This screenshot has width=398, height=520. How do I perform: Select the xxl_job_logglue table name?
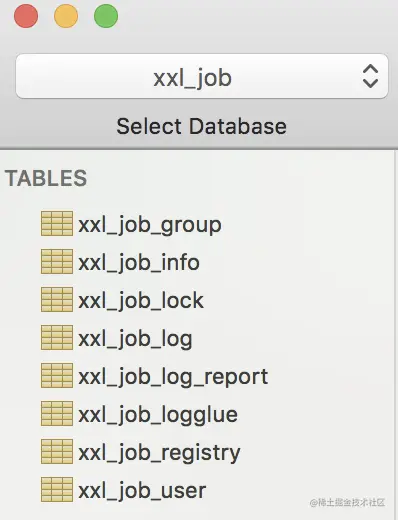click(158, 416)
